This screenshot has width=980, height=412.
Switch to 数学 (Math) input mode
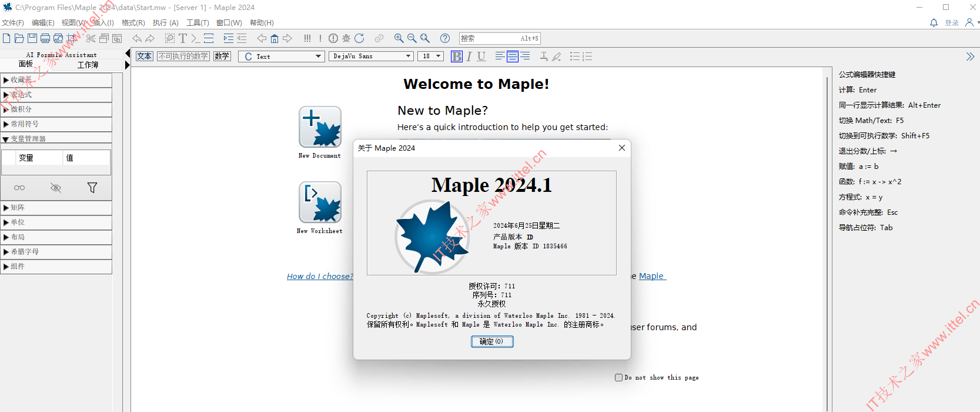pyautogui.click(x=222, y=57)
